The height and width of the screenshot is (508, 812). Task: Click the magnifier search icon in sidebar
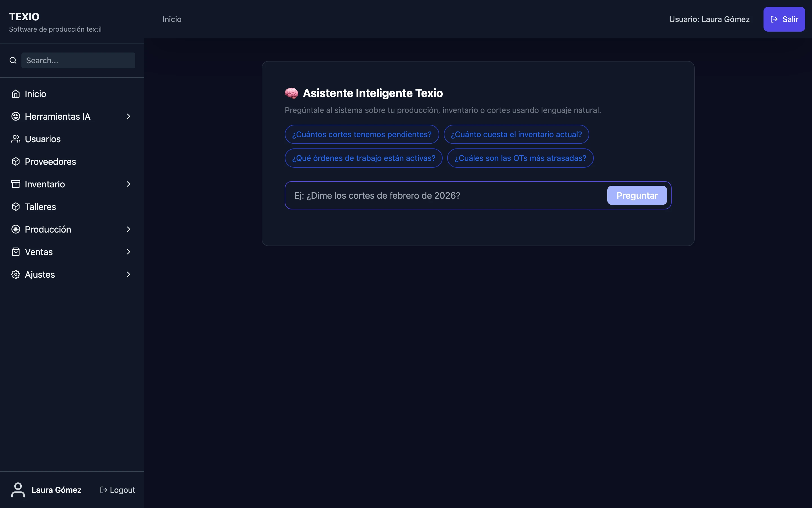click(13, 60)
